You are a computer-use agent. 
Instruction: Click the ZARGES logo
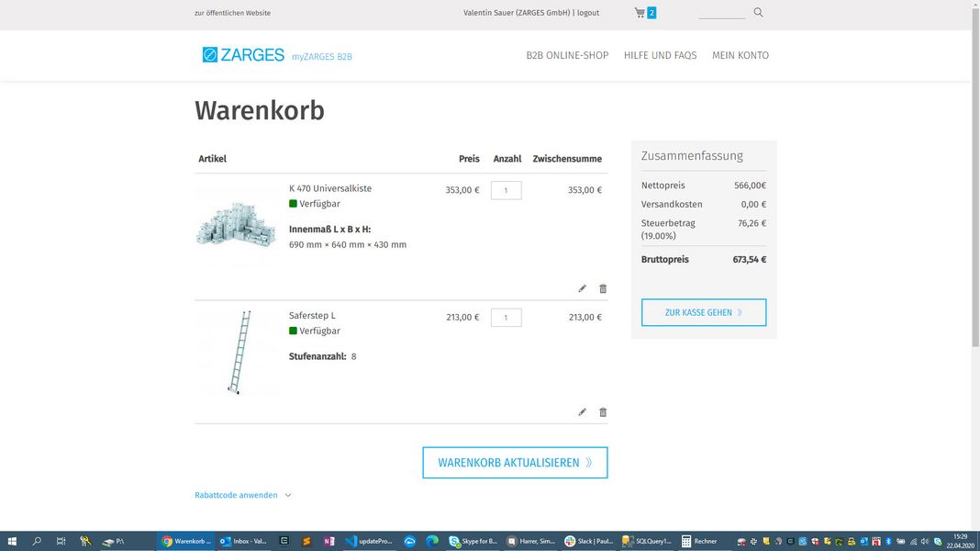(244, 55)
